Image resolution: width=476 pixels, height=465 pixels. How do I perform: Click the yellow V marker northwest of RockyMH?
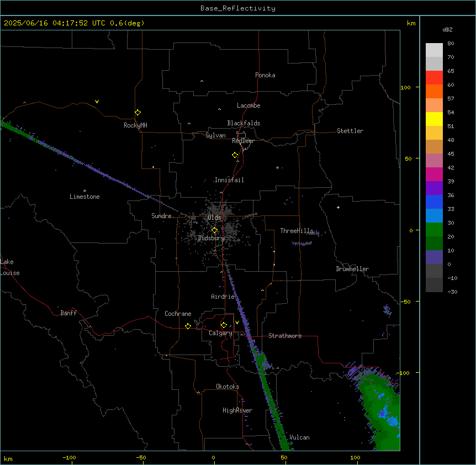click(97, 102)
